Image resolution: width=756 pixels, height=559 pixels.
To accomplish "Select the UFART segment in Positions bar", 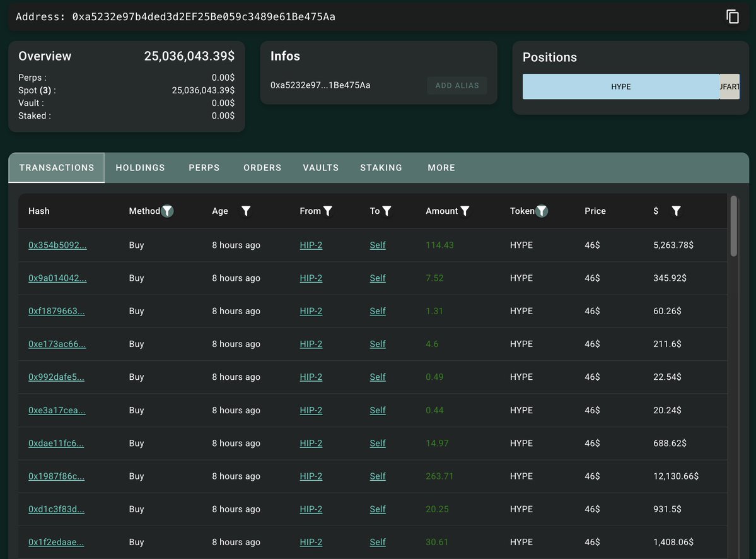I will pos(730,87).
